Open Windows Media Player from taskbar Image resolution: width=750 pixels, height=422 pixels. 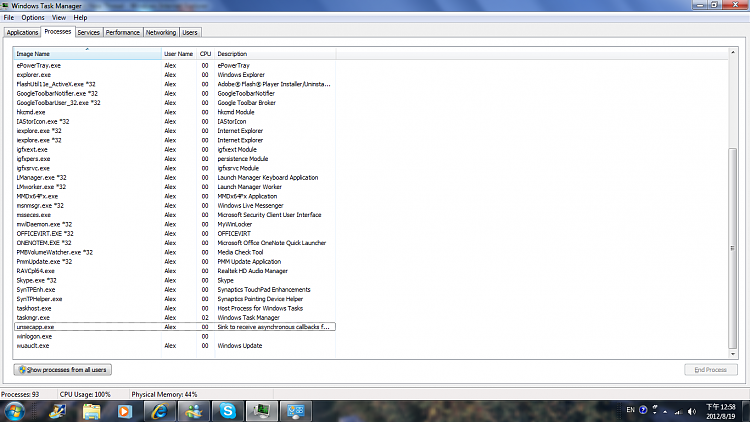[125, 411]
